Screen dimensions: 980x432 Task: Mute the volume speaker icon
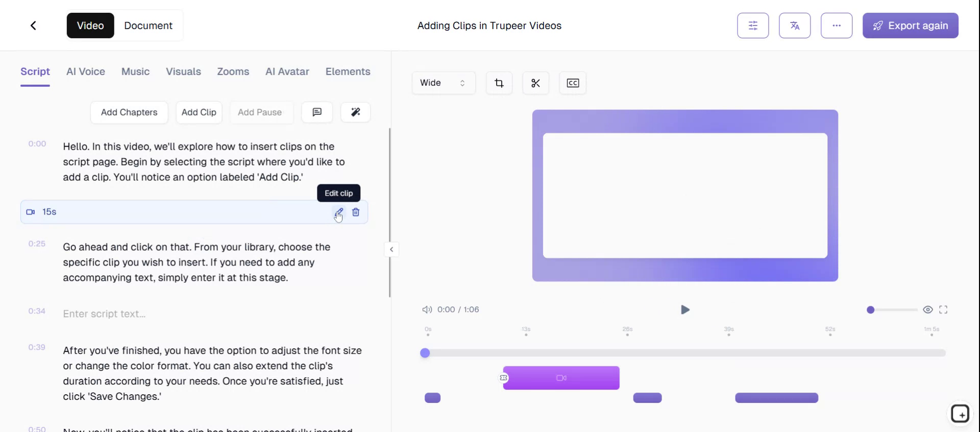[x=427, y=309]
